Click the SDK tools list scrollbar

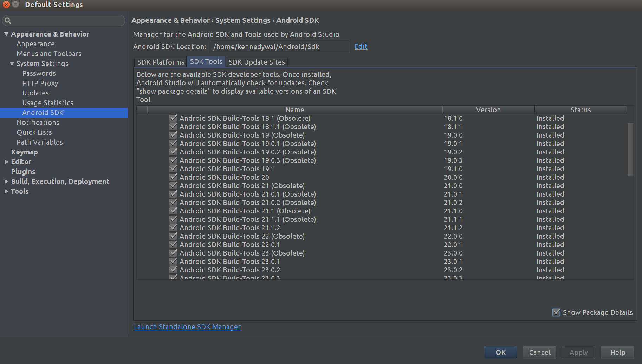(x=630, y=149)
